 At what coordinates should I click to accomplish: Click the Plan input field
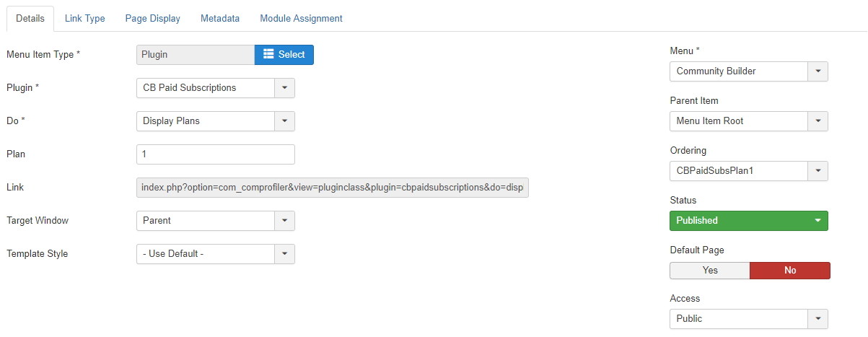coord(216,154)
